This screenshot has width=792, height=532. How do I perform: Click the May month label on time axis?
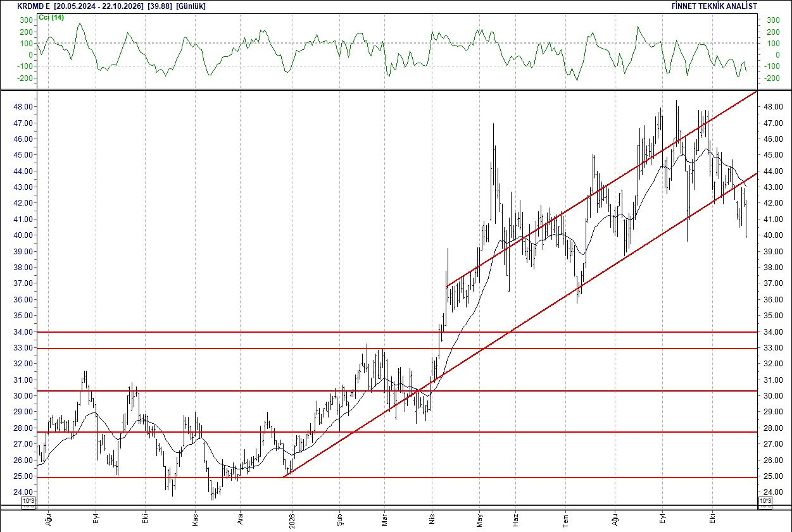click(479, 520)
